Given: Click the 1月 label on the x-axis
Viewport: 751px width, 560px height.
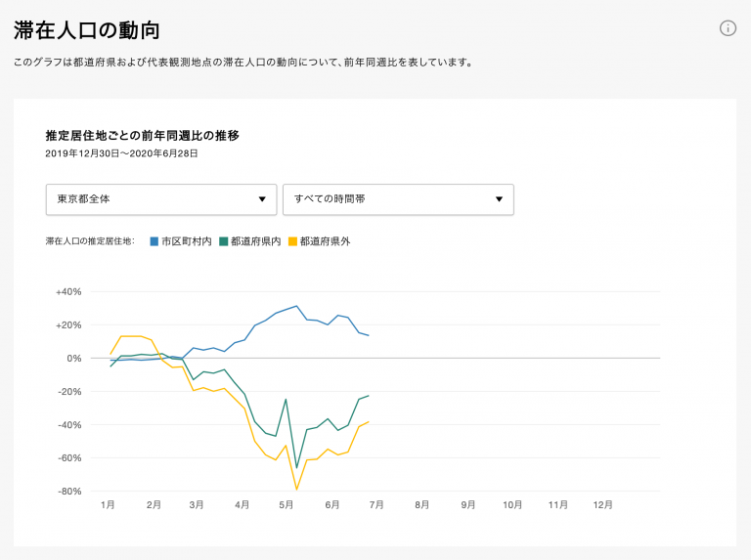Looking at the screenshot, I should coord(109,505).
